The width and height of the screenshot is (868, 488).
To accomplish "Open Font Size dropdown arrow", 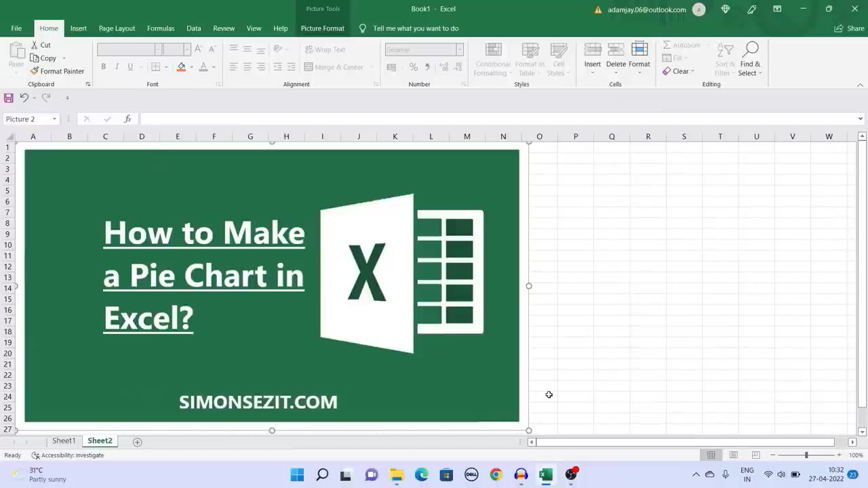I will (186, 49).
